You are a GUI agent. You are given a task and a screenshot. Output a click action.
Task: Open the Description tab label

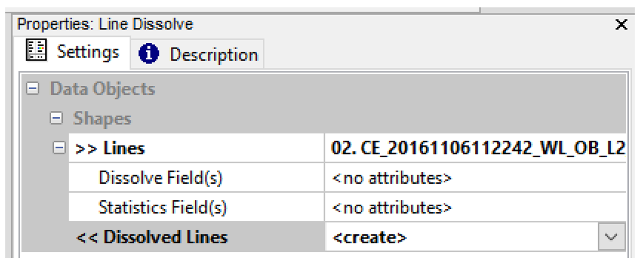[x=213, y=55]
